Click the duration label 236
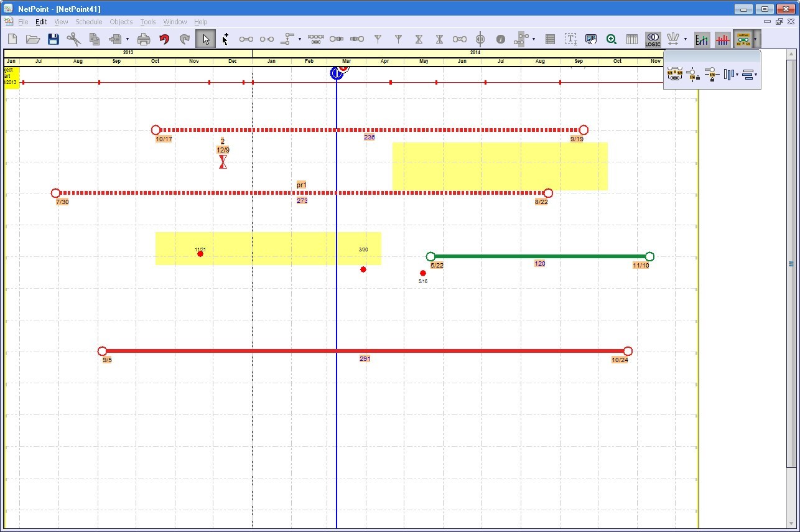The image size is (800, 532). pos(370,137)
